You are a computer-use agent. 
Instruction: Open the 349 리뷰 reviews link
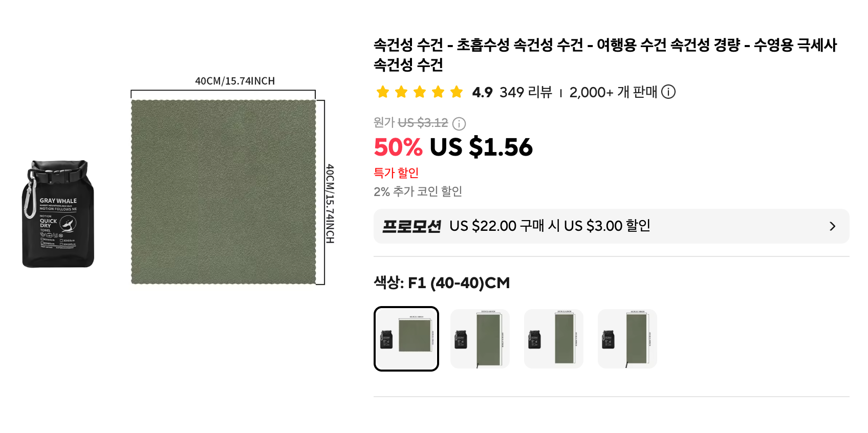coord(526,92)
